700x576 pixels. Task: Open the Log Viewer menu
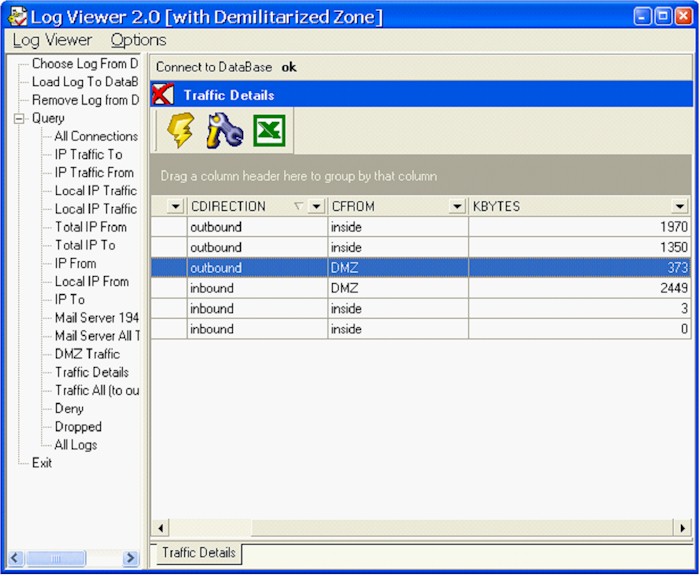pyautogui.click(x=52, y=40)
